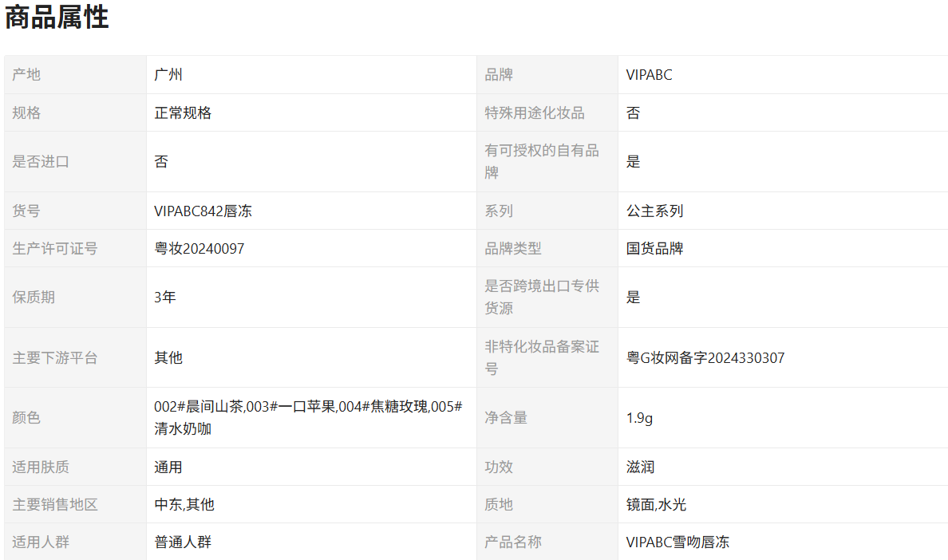Select the 粤妆20240097 value

(199, 248)
